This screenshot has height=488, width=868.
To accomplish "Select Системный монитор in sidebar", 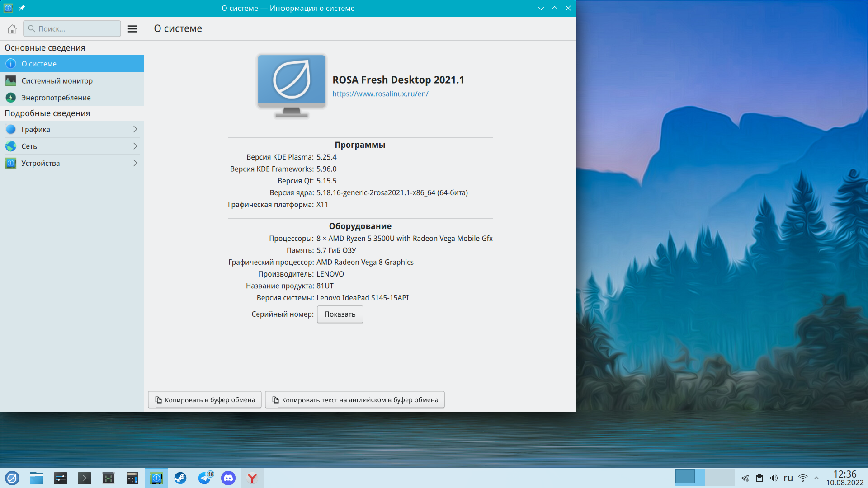I will (x=57, y=81).
